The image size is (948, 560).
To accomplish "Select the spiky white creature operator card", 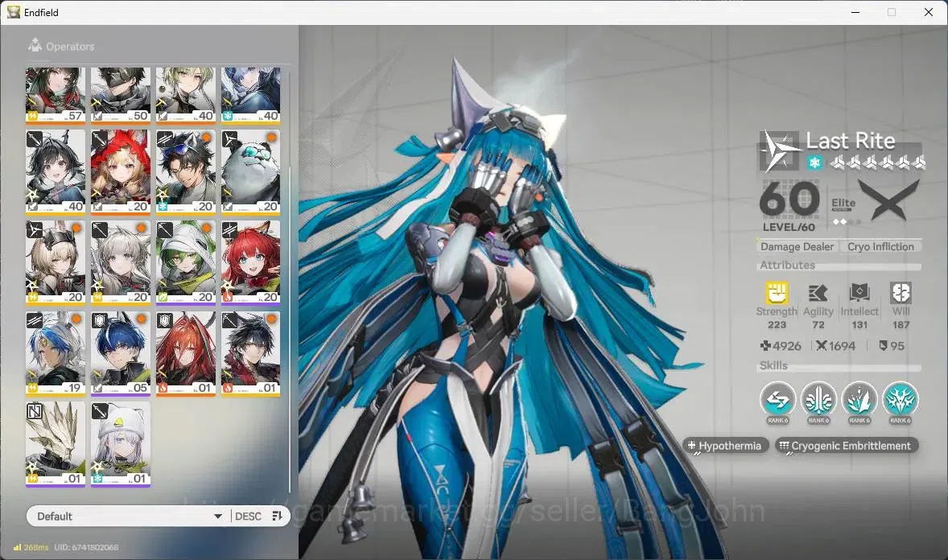I will coord(55,444).
